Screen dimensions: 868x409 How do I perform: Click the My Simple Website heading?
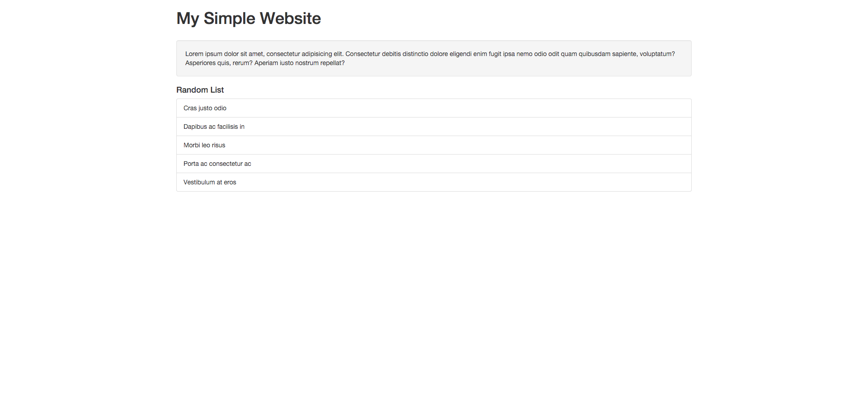(x=248, y=19)
